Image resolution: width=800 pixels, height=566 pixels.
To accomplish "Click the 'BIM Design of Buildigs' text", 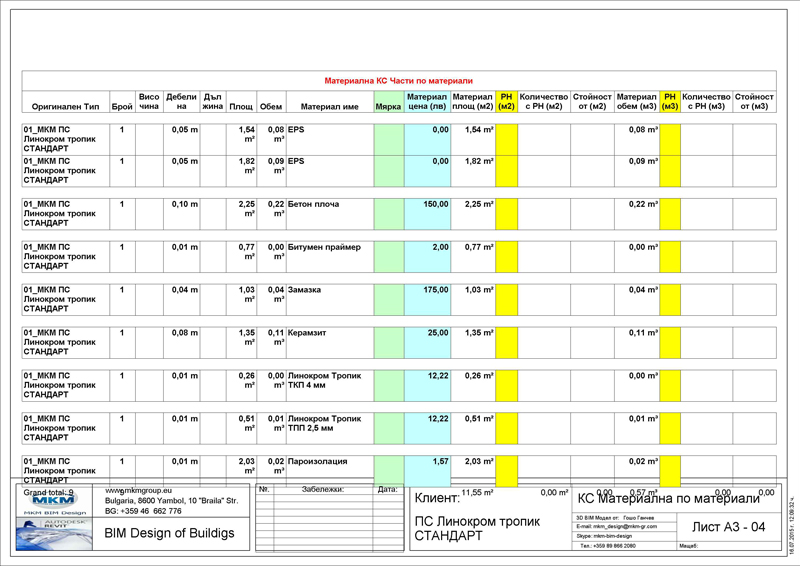I will coord(169,533).
